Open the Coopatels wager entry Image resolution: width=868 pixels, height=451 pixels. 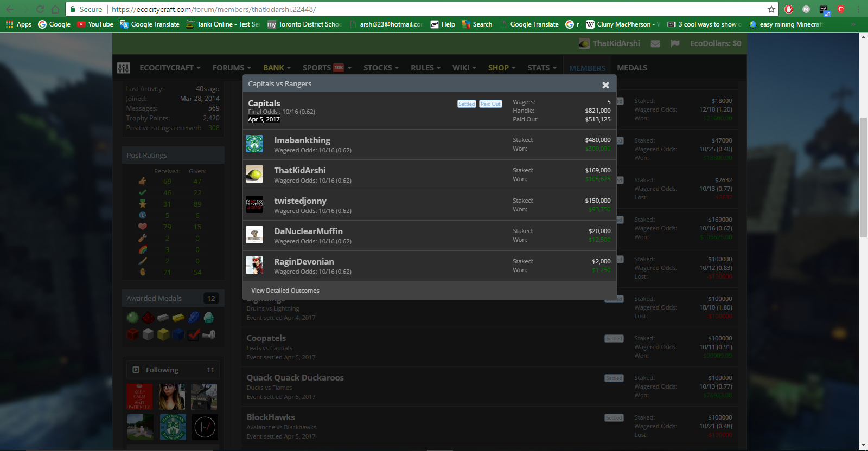[x=266, y=338]
